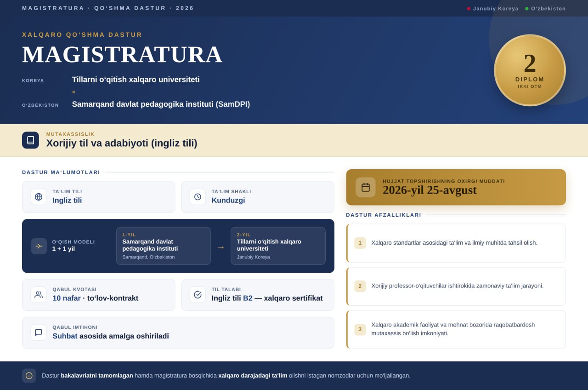
Task: Click the green dot beside O'zbekiston legend
Action: point(526,9)
